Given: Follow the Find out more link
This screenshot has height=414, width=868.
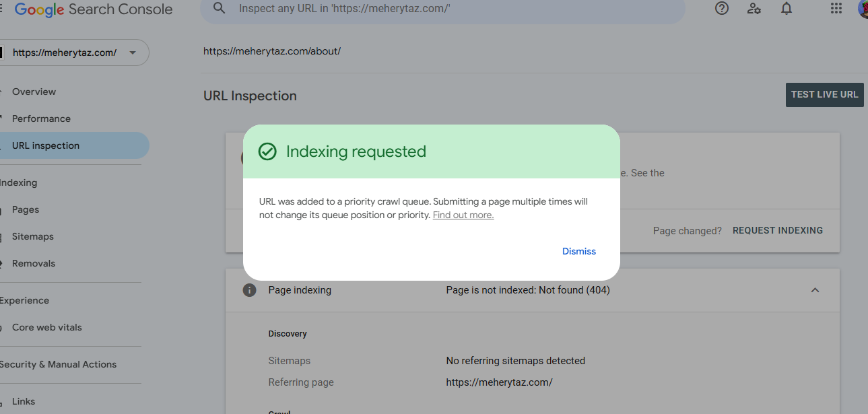Looking at the screenshot, I should tap(463, 215).
